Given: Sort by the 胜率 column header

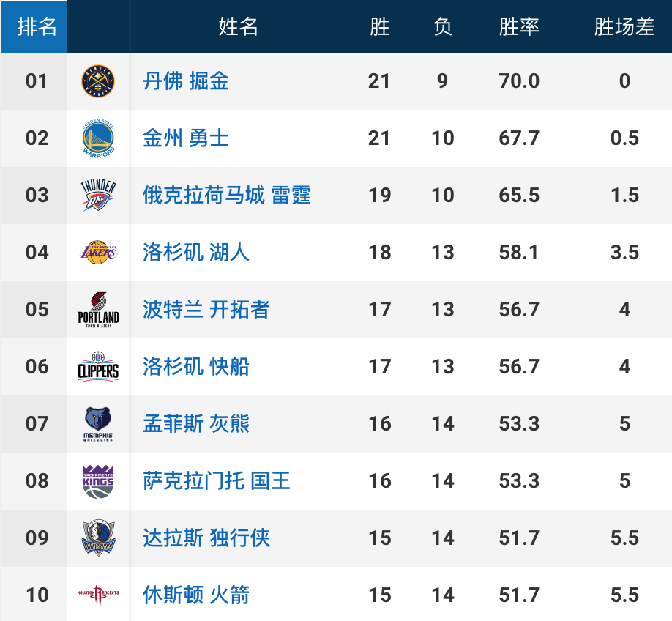Looking at the screenshot, I should tap(519, 27).
